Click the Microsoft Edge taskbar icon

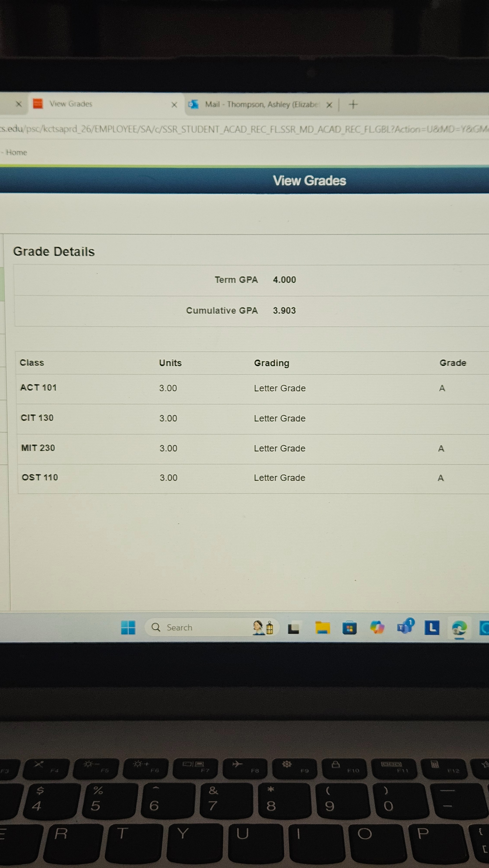tap(459, 628)
